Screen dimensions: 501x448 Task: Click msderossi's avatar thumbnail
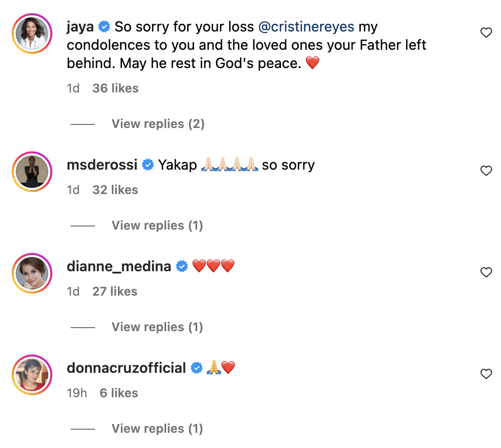pyautogui.click(x=32, y=171)
